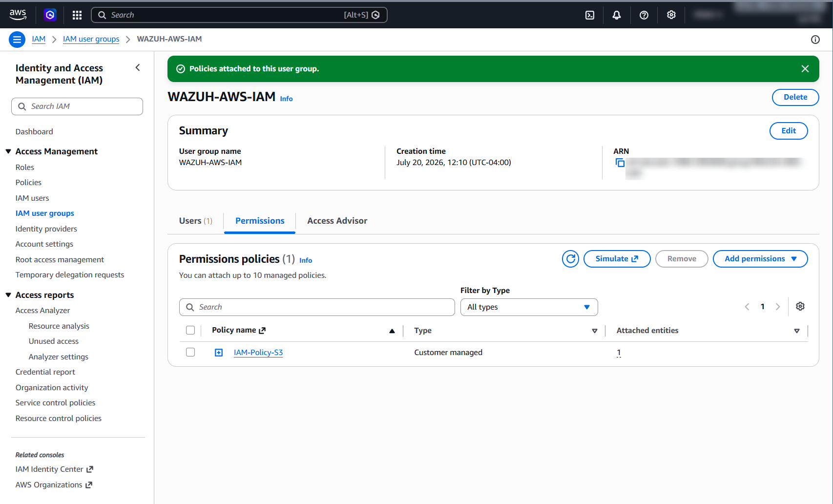Go to IAM user groups breadcrumb
Viewport: 833px width, 504px height.
[x=91, y=39]
